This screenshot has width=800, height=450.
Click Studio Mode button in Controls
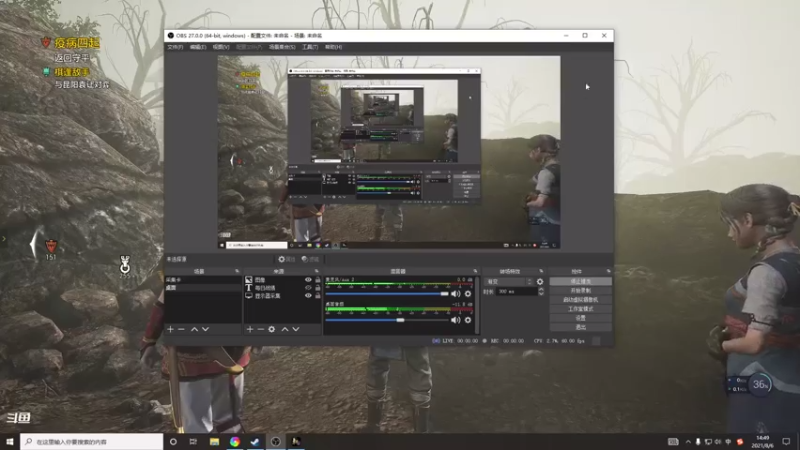[x=581, y=309]
